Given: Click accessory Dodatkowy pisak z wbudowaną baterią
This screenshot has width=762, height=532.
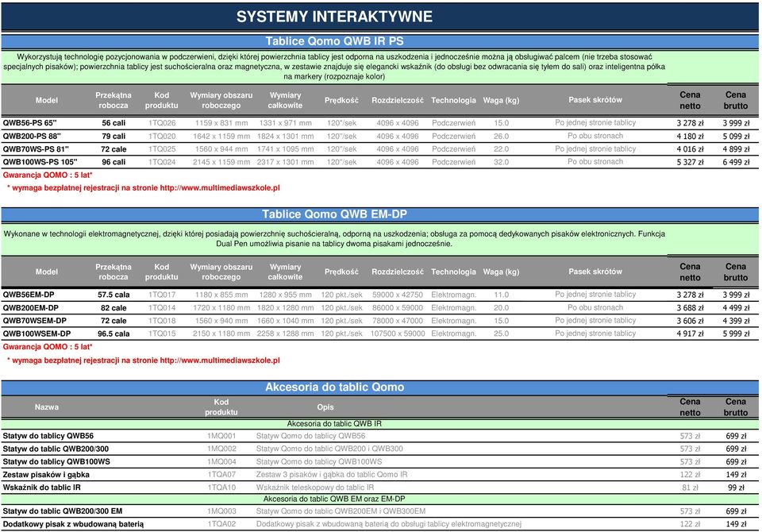Looking at the screenshot, I should point(73,524).
